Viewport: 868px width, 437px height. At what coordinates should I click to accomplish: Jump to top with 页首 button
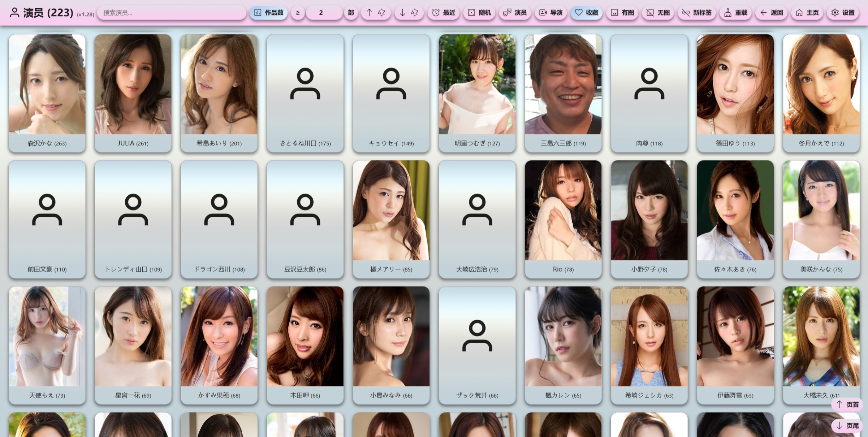click(847, 404)
